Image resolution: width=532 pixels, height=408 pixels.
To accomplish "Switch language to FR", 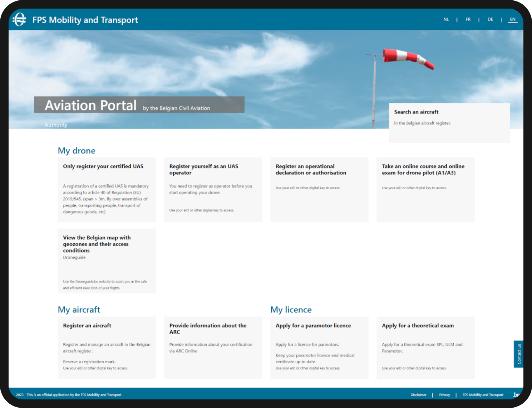I will 468,19.
